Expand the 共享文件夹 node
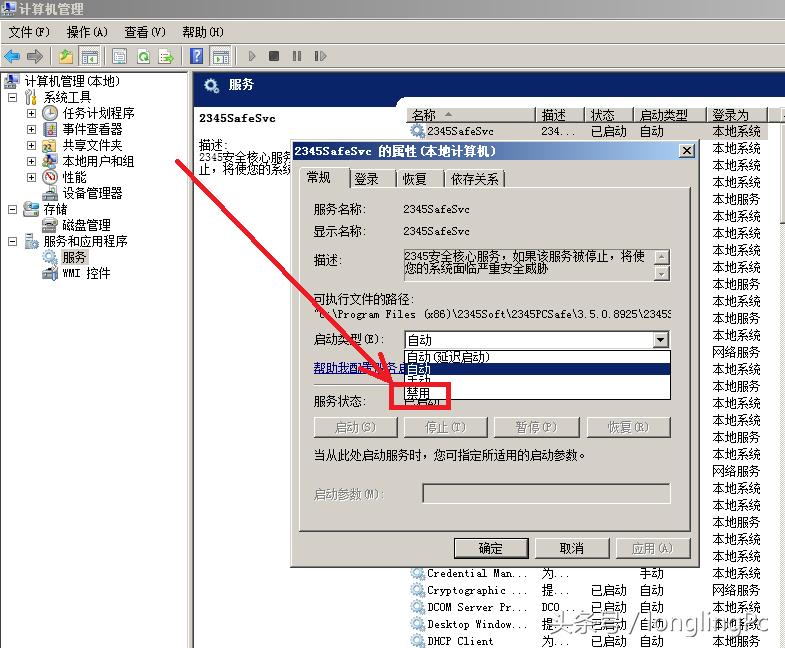 click(31, 145)
